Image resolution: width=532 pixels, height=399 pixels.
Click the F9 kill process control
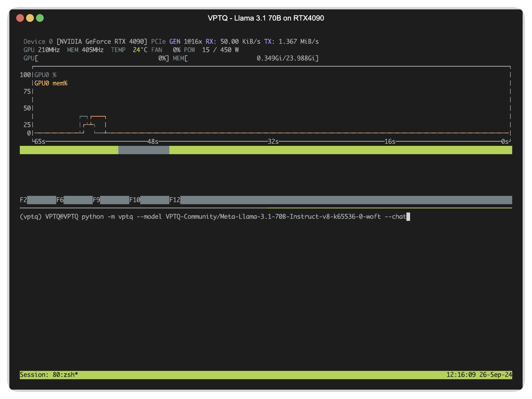(97, 200)
